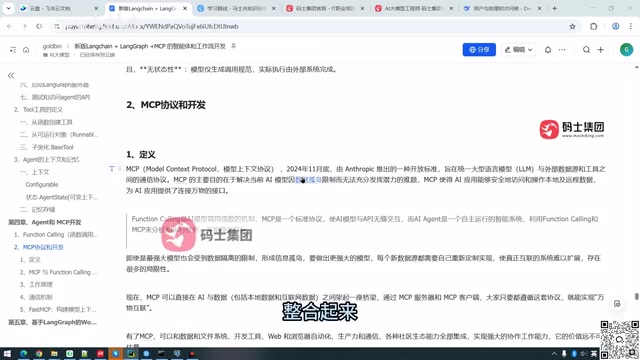
Task: Click the 1、定义 heading in document body
Action: [x=141, y=154]
